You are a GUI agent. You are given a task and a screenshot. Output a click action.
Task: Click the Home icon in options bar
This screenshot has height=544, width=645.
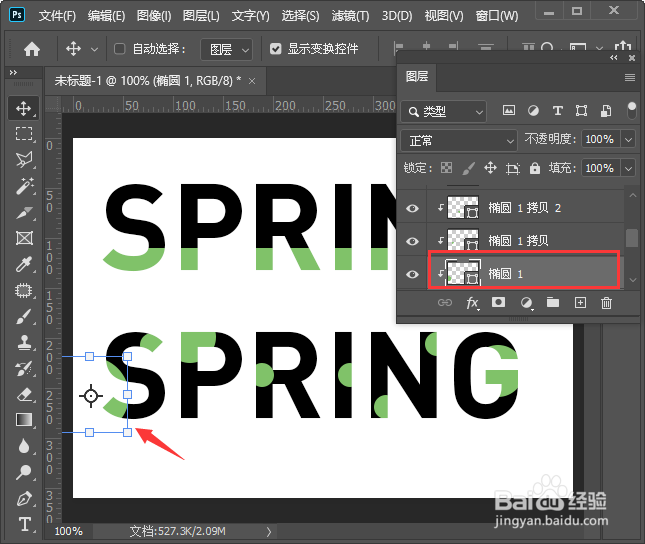(x=32, y=49)
